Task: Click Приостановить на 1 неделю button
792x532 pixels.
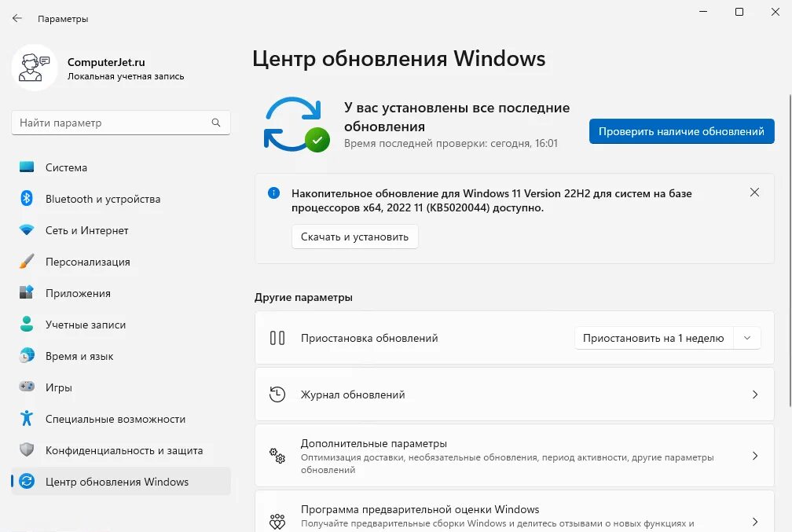Action: coord(654,338)
